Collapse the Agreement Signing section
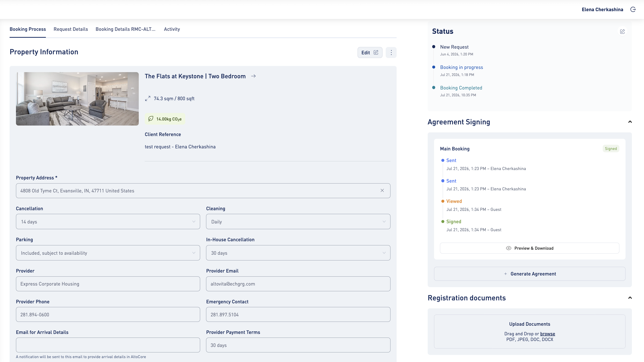 click(x=630, y=122)
